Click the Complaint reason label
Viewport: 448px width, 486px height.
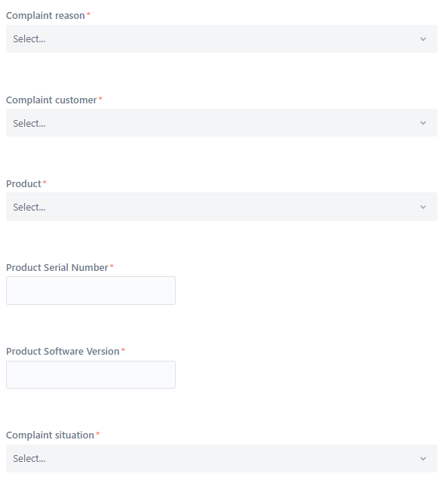click(45, 16)
